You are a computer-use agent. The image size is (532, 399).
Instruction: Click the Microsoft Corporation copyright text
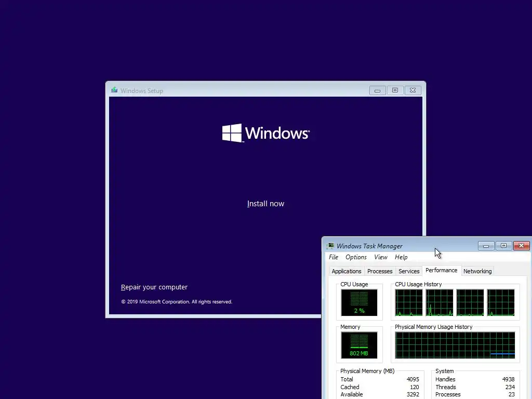click(x=177, y=302)
